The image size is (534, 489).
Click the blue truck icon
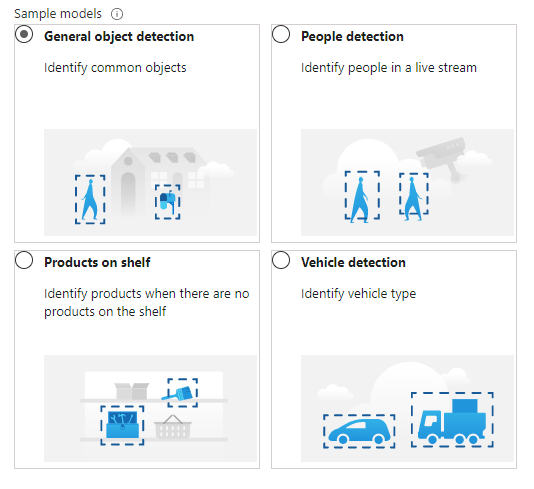[x=452, y=422]
